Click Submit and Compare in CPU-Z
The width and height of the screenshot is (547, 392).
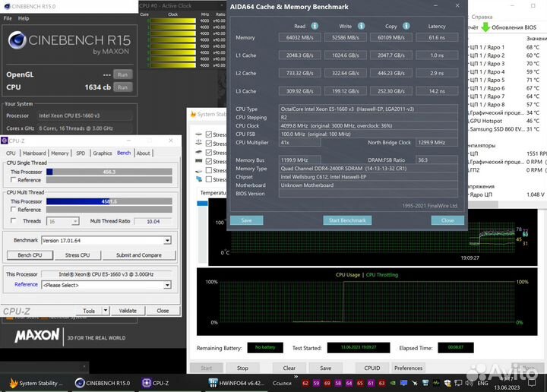coord(138,255)
